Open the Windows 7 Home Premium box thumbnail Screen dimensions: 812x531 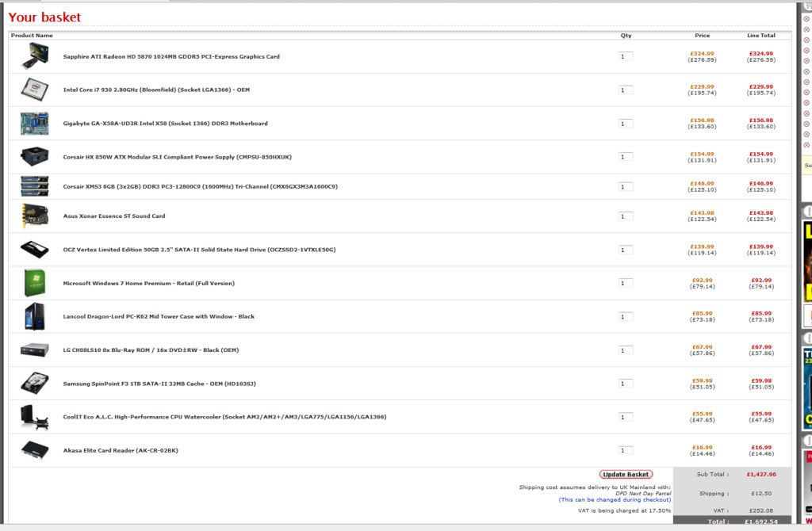click(x=35, y=283)
